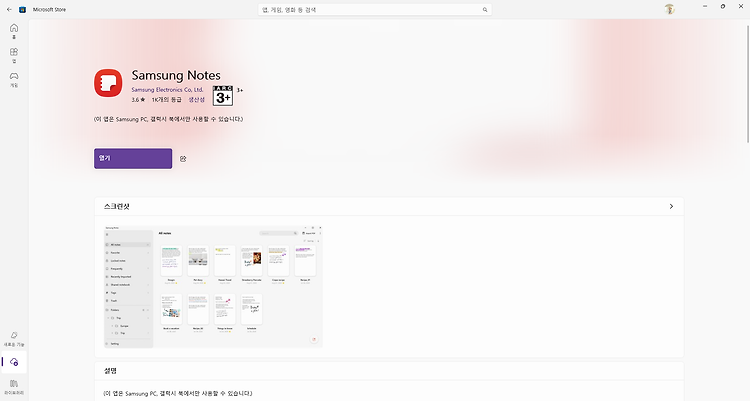Click the purple Open button

tap(133, 158)
